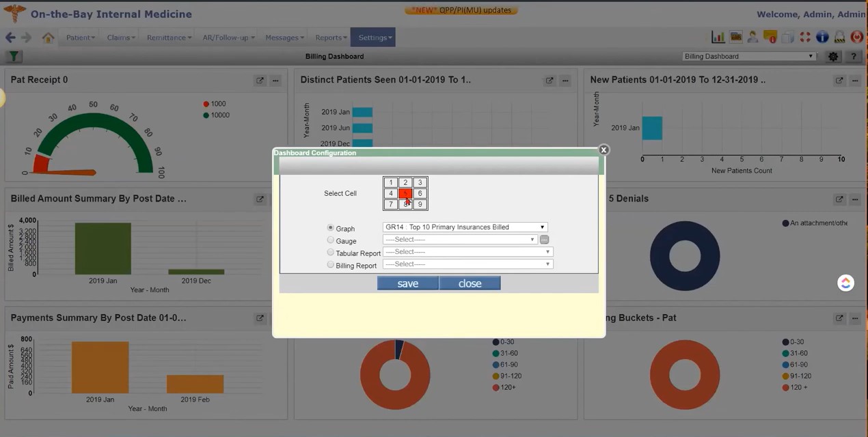Open the charts/analytics icon in the toolbar
The image size is (868, 437).
coord(718,38)
